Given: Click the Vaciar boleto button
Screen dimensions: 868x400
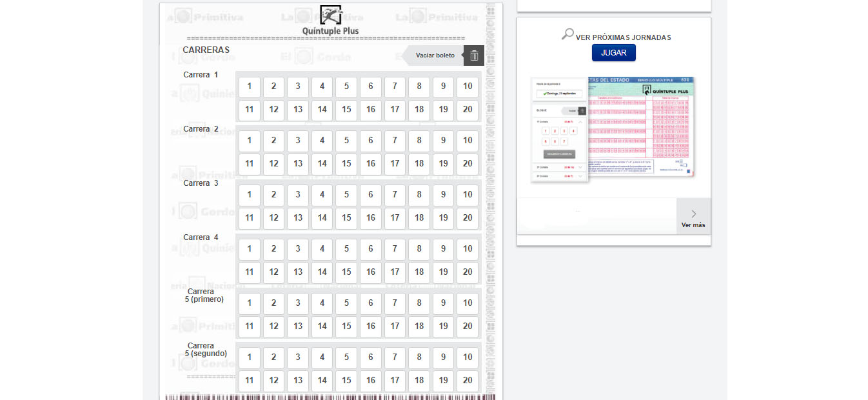Looking at the screenshot, I should (x=435, y=55).
